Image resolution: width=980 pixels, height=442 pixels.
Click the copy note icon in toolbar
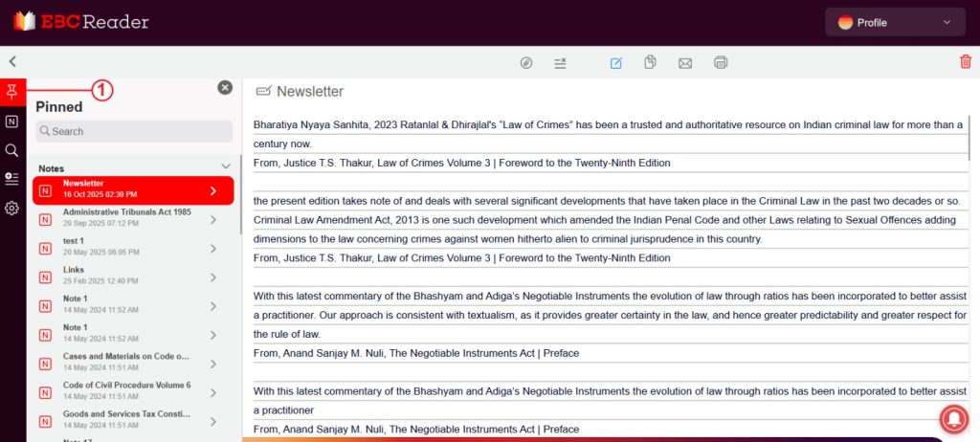[x=650, y=63]
